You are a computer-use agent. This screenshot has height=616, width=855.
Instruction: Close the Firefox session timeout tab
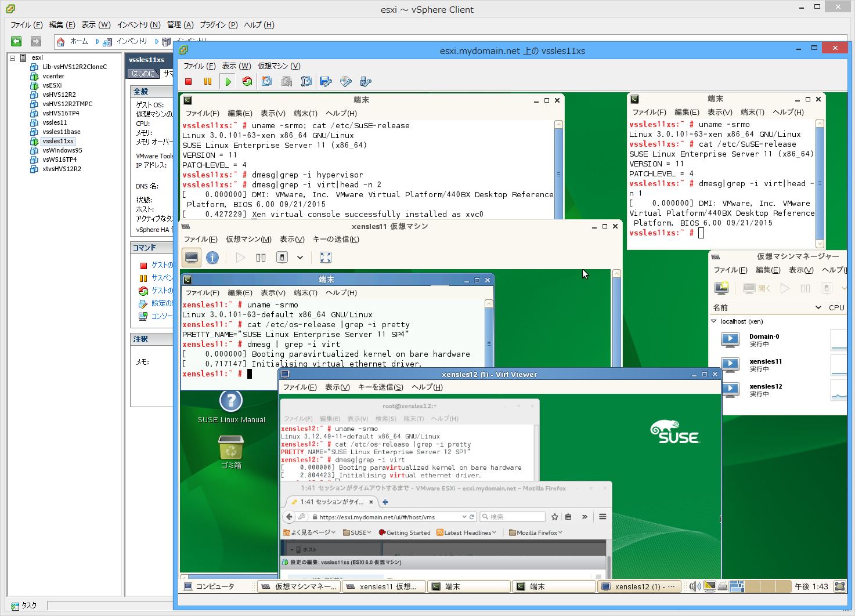(x=371, y=502)
